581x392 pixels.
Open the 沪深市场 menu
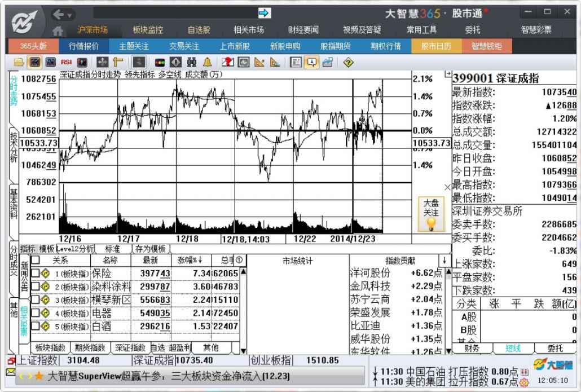pyautogui.click(x=93, y=30)
